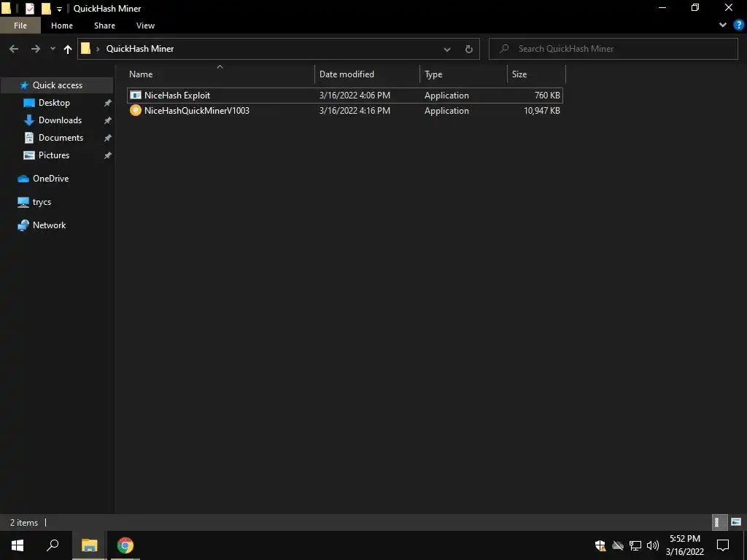The image size is (747, 560).
Task: Click the NiceHash Exploit application icon
Action: (x=135, y=96)
